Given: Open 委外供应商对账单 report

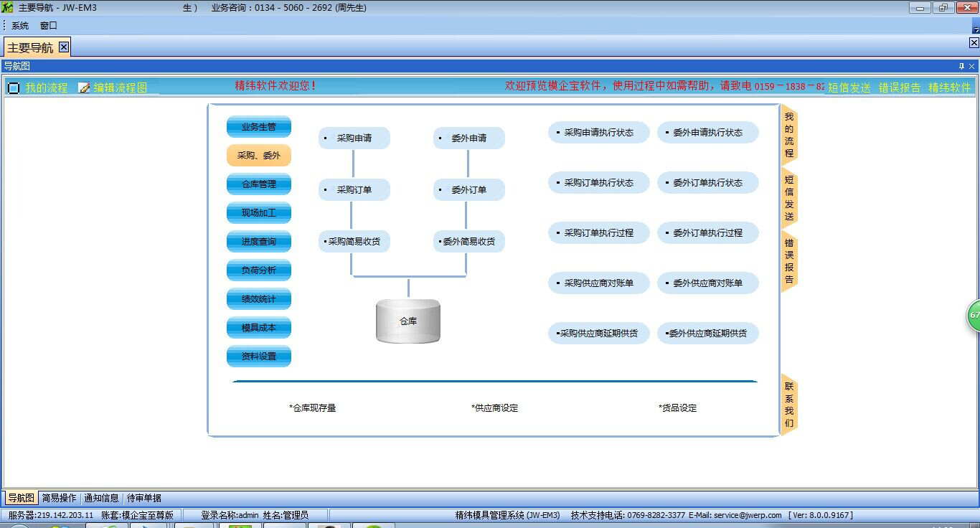Looking at the screenshot, I should click(x=708, y=283).
